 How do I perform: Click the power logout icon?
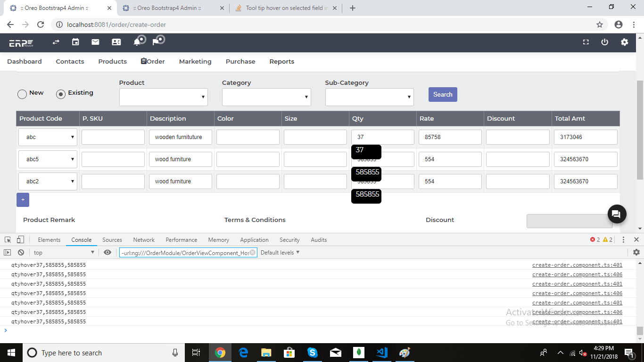605,42
